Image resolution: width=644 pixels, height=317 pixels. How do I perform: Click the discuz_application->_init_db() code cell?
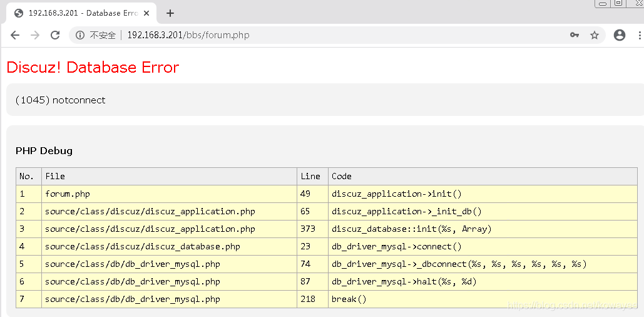point(483,211)
